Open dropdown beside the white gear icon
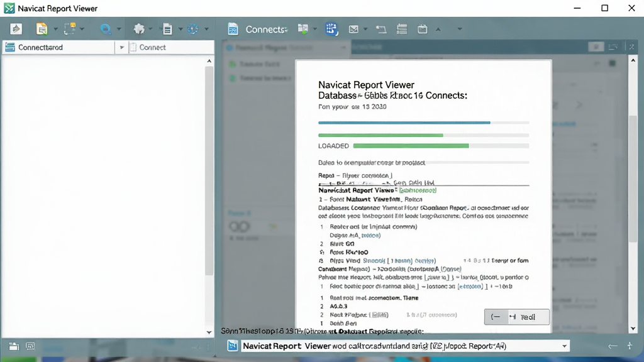 point(150,29)
